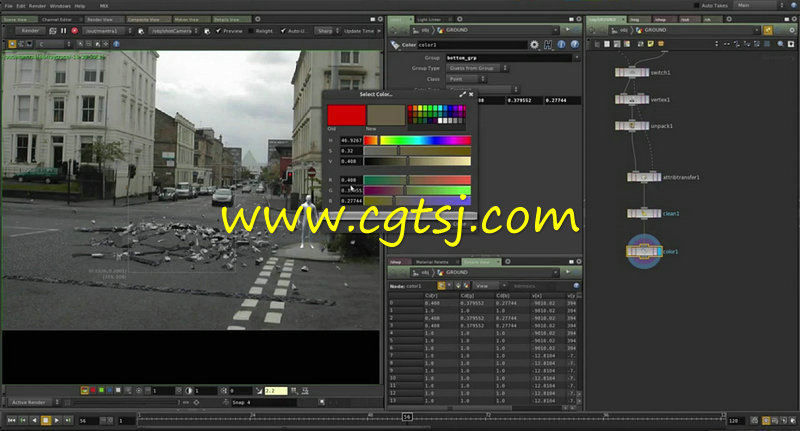
Task: Click the eyedropper icon in Select Color dialog
Action: pos(462,94)
